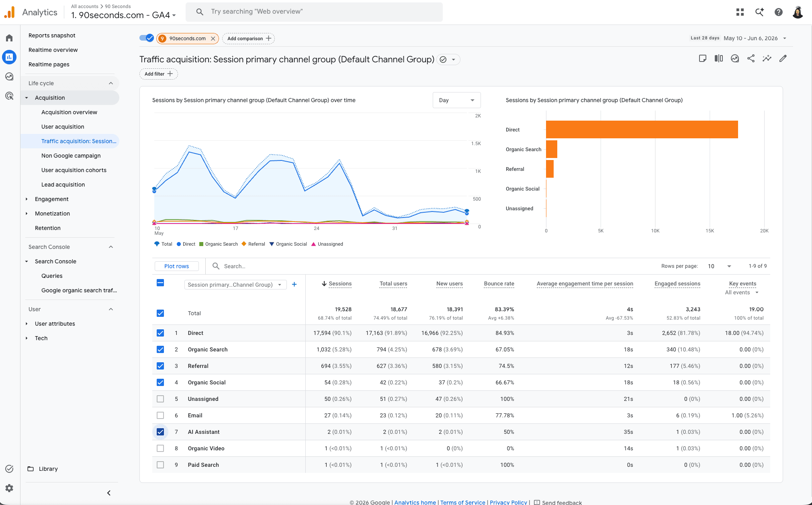Click in the Try searching Web overview field
The width and height of the screenshot is (812, 505).
[x=314, y=12]
